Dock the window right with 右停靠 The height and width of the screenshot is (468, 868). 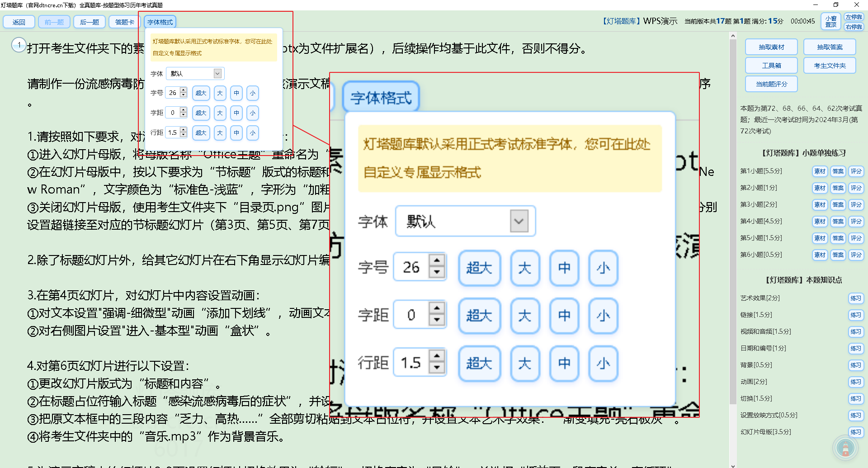click(854, 27)
